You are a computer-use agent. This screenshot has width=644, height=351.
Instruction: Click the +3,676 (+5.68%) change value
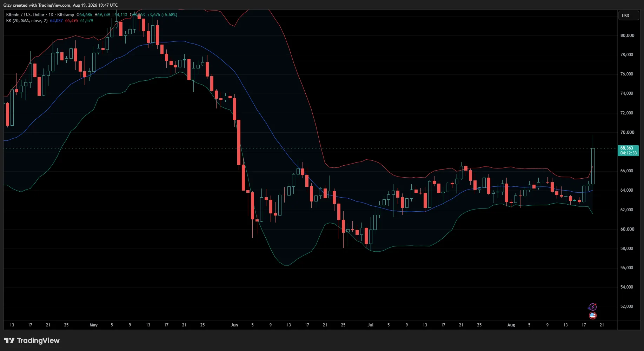(x=162, y=15)
